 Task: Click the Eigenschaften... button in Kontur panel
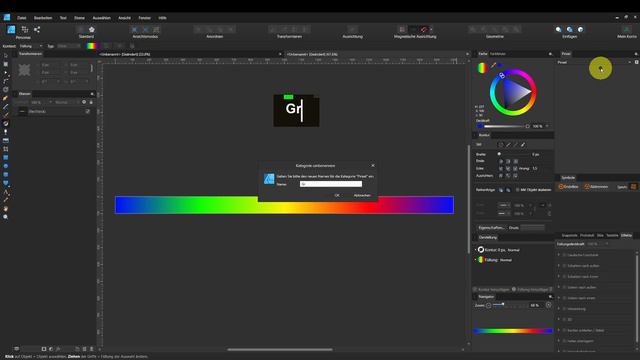pos(491,228)
